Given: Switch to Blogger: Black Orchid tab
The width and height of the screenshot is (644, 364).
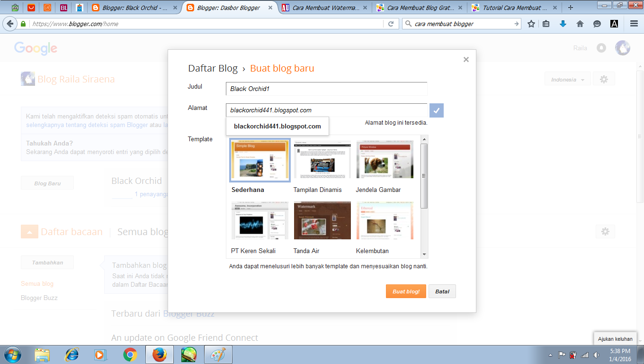Looking at the screenshot, I should click(134, 8).
